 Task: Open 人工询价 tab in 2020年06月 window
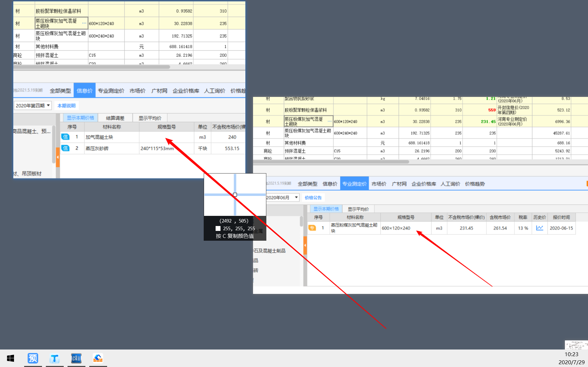(450, 184)
